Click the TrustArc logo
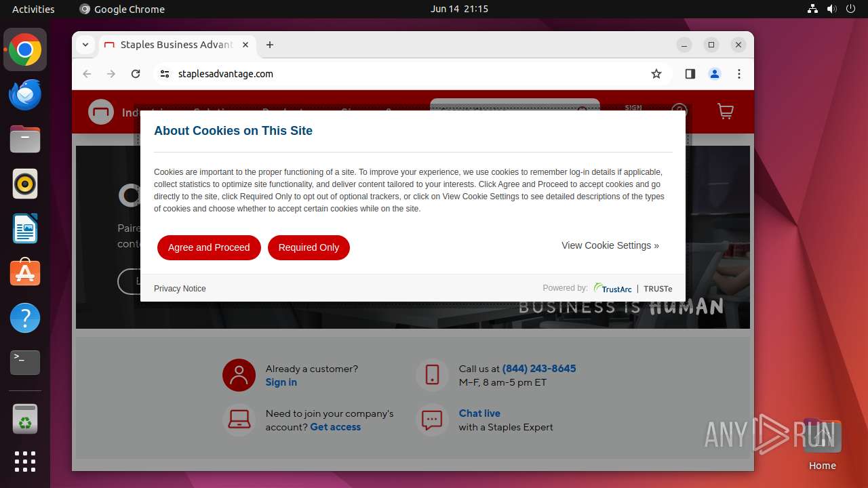Viewport: 868px width, 488px height. coord(613,288)
